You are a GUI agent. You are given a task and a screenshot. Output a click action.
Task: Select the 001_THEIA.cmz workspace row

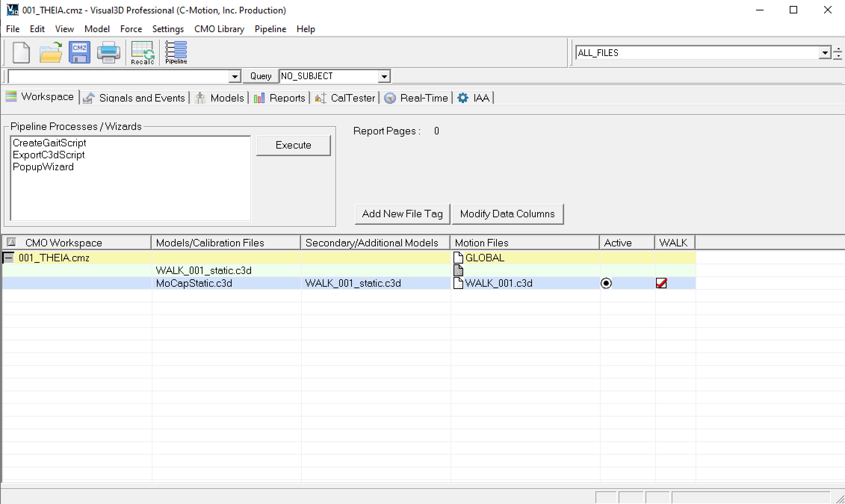click(54, 258)
